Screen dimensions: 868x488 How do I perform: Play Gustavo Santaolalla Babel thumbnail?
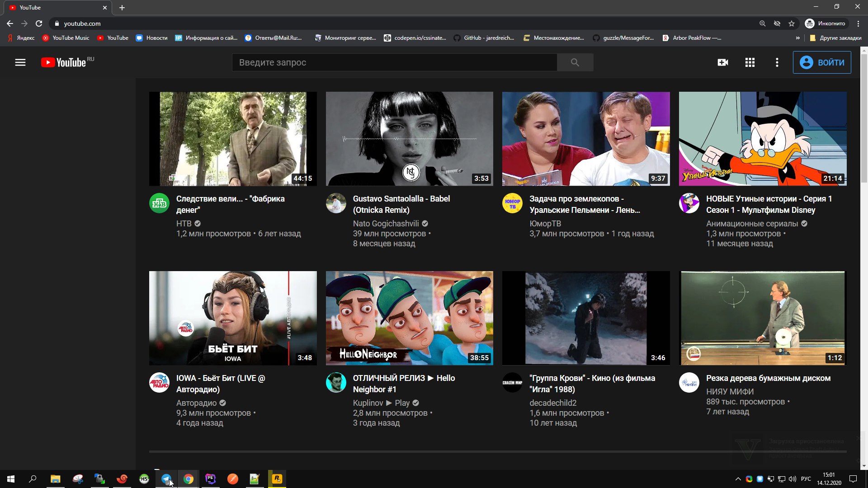pyautogui.click(x=410, y=139)
